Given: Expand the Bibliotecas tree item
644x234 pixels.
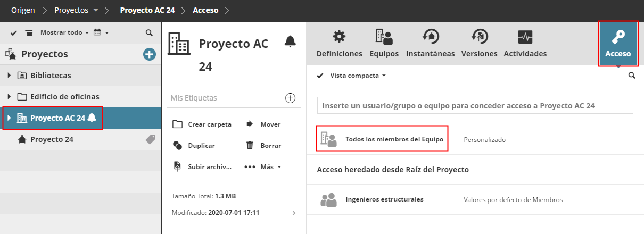Looking at the screenshot, I should pos(9,76).
